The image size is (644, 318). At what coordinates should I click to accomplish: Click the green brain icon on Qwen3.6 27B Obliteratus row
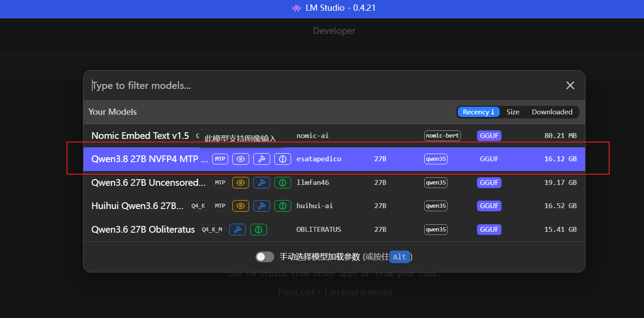[259, 229]
